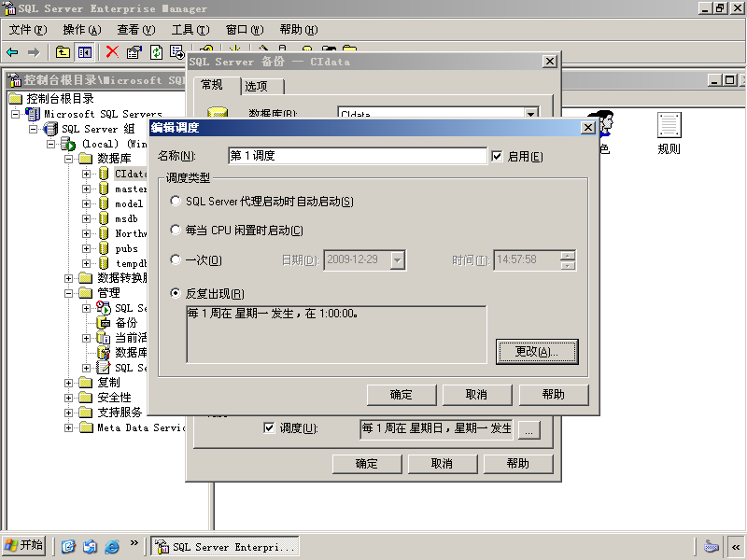This screenshot has height=560, width=747.
Task: Open the 文件(F) menu
Action: [x=28, y=30]
